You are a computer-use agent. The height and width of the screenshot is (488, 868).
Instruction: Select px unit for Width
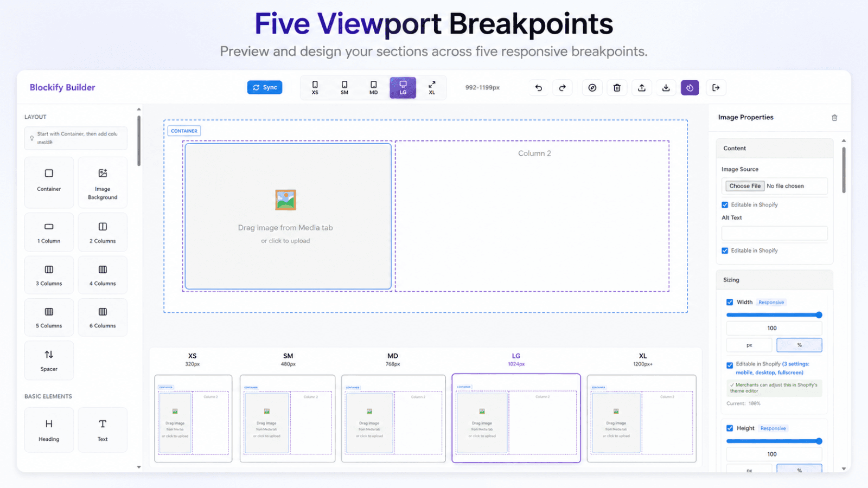tap(749, 345)
